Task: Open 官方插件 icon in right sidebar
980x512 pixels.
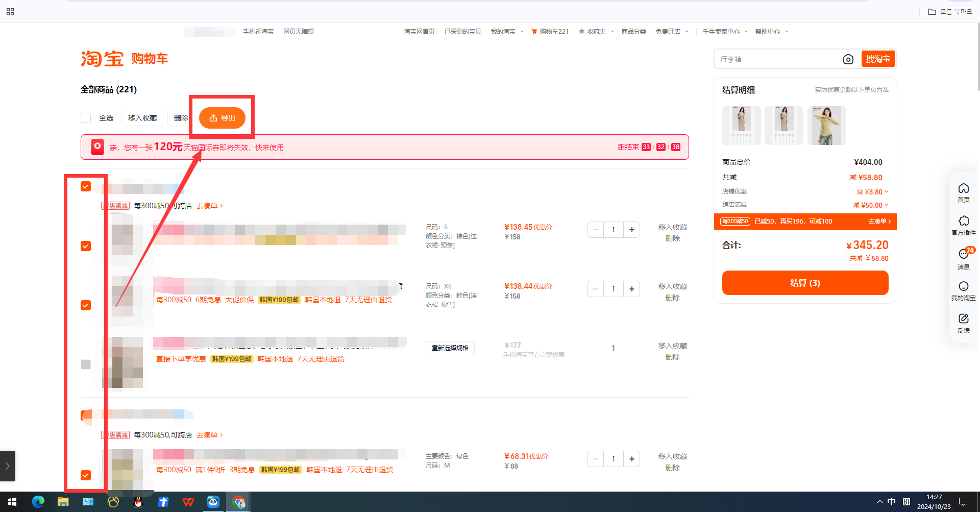Action: pos(963,225)
